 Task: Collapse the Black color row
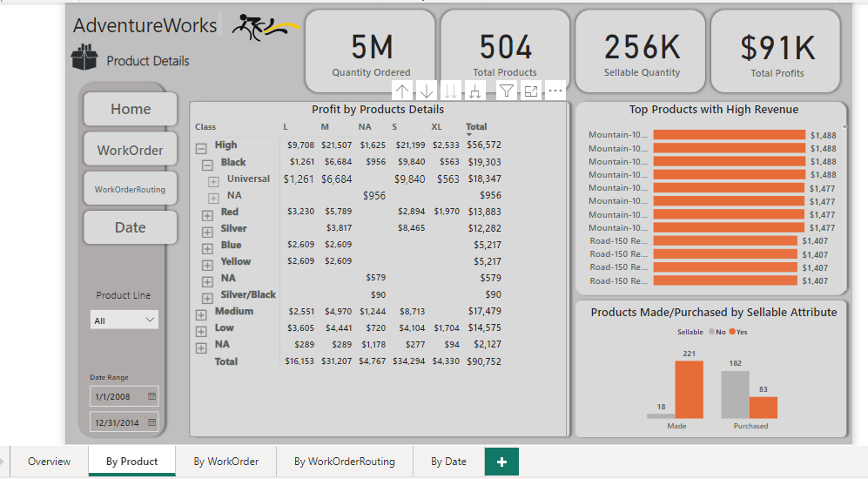[207, 163]
